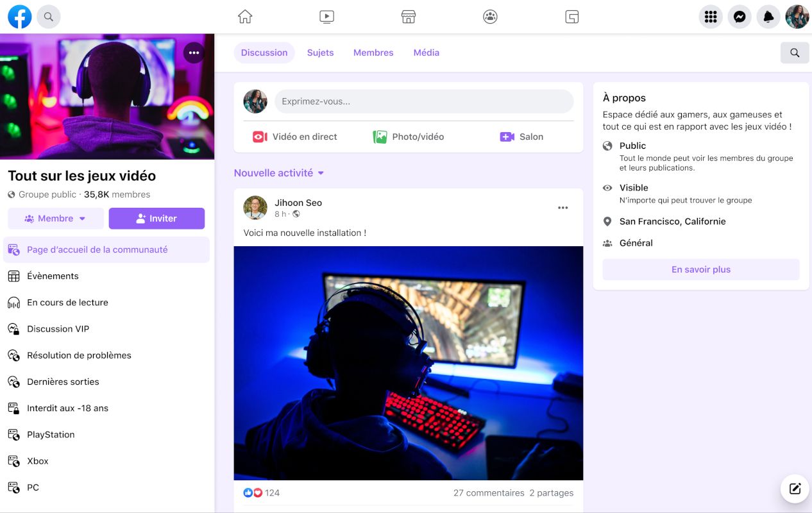
Task: Click the three-dot menu on cover photo
Action: [x=194, y=53]
